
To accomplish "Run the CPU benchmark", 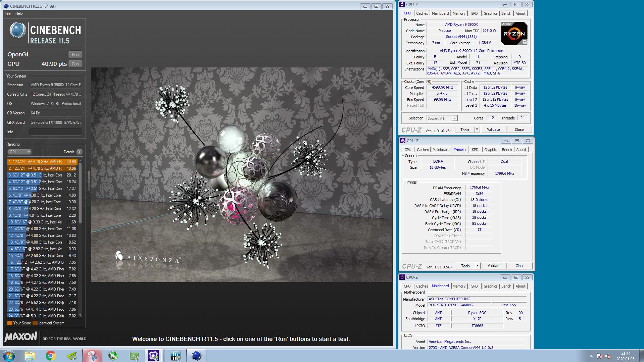I will pos(76,64).
